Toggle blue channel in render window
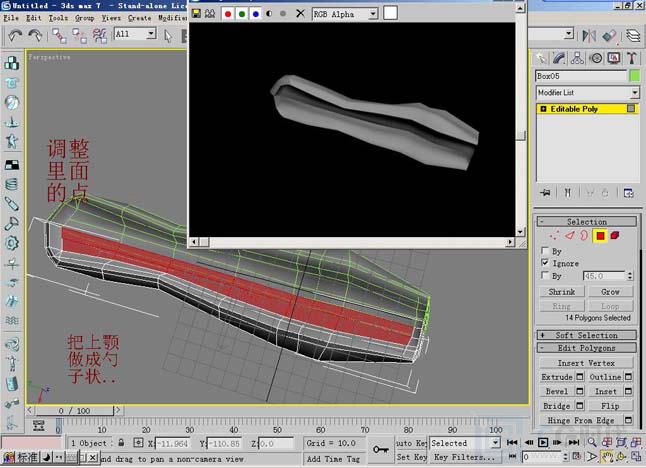 [256, 14]
